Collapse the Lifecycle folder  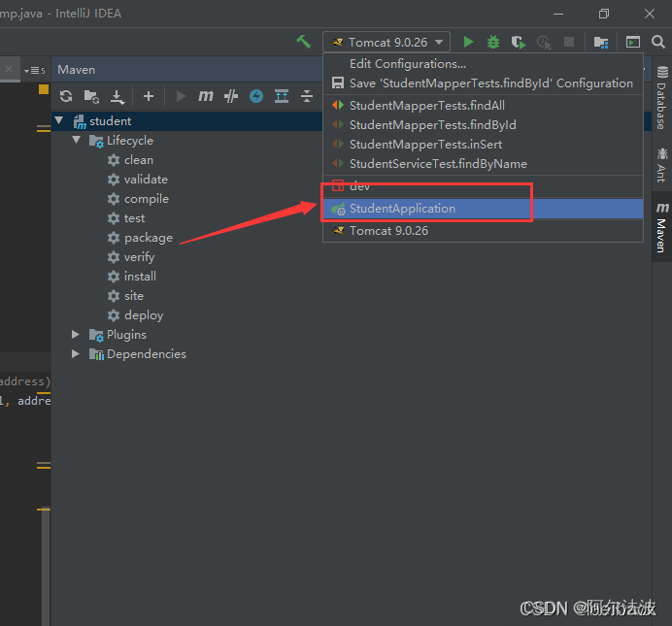pyautogui.click(x=77, y=140)
